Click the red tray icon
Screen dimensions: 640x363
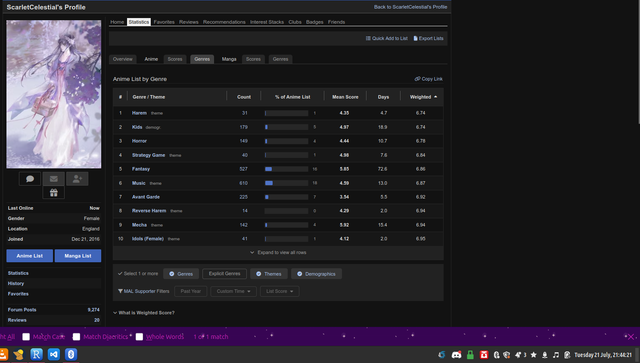(x=484, y=355)
